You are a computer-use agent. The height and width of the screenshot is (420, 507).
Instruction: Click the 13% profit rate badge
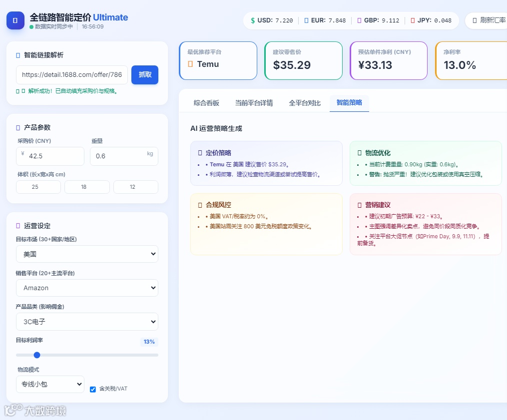149,342
